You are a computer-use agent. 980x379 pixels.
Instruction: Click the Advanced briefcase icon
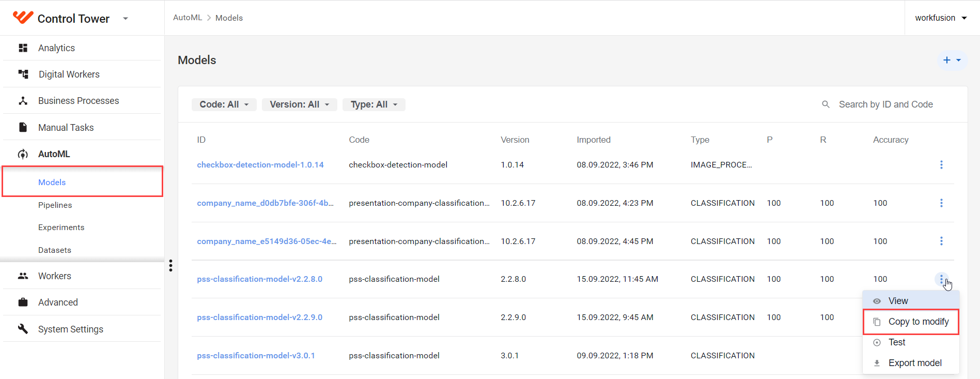pyautogui.click(x=23, y=302)
